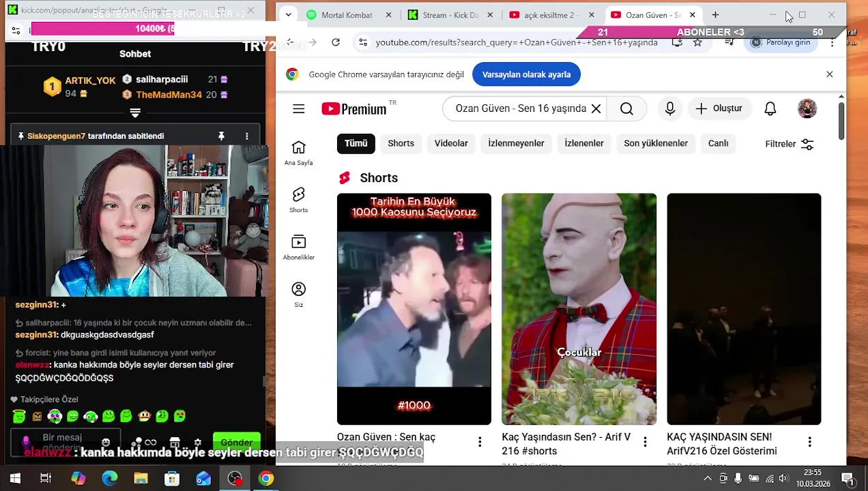Select the İzlenenler filter chip
The height and width of the screenshot is (491, 868).
pos(584,143)
